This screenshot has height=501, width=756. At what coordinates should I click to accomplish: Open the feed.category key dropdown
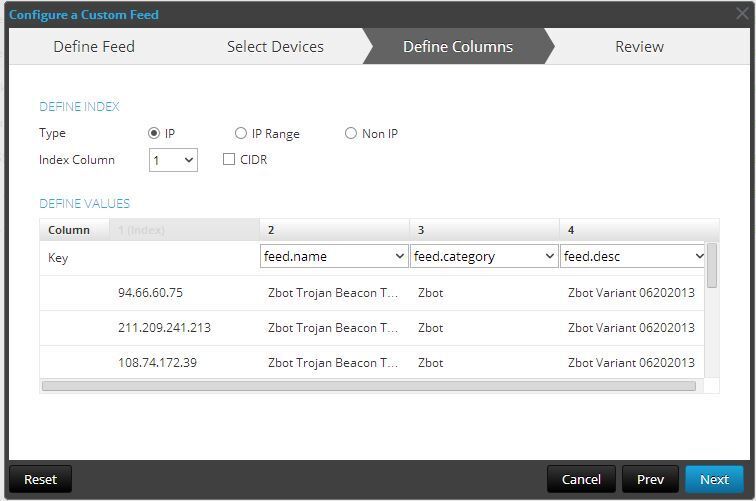484,257
